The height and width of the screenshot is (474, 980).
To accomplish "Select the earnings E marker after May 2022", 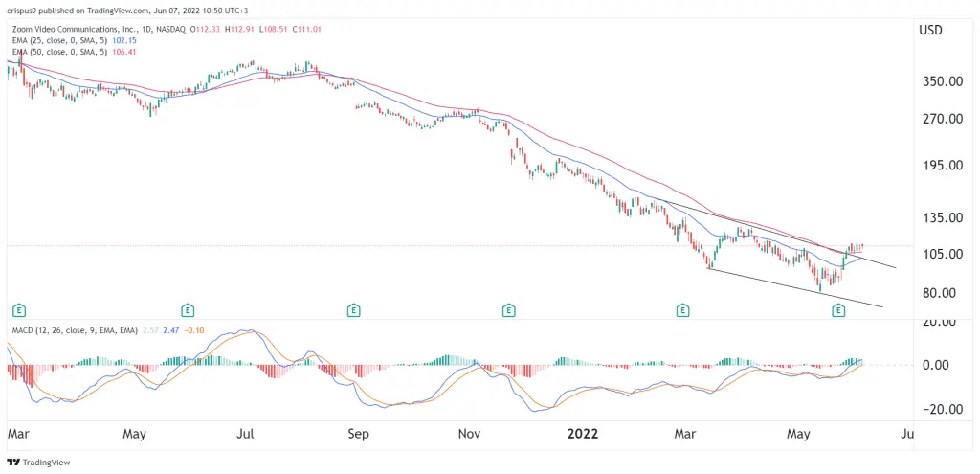I will tap(838, 309).
